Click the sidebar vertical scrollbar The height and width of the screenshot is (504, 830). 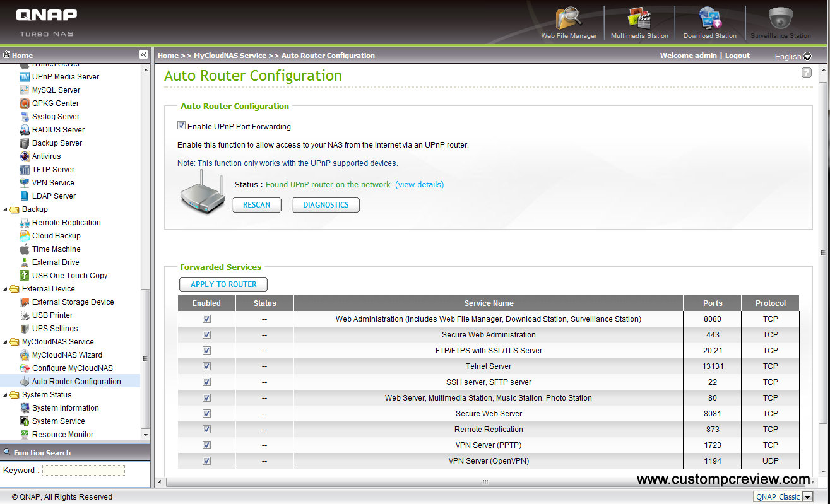pyautogui.click(x=146, y=360)
